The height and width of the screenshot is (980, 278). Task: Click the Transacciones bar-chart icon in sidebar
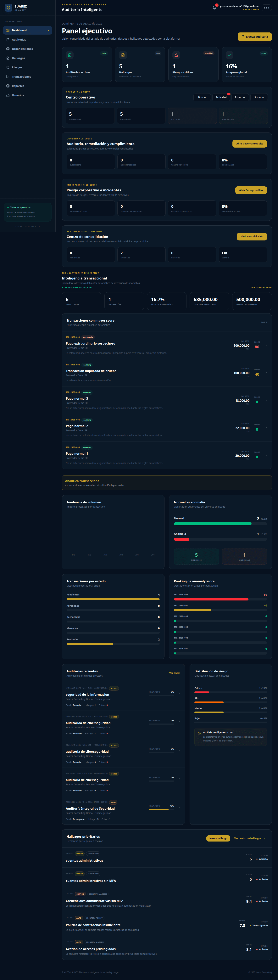click(8, 77)
